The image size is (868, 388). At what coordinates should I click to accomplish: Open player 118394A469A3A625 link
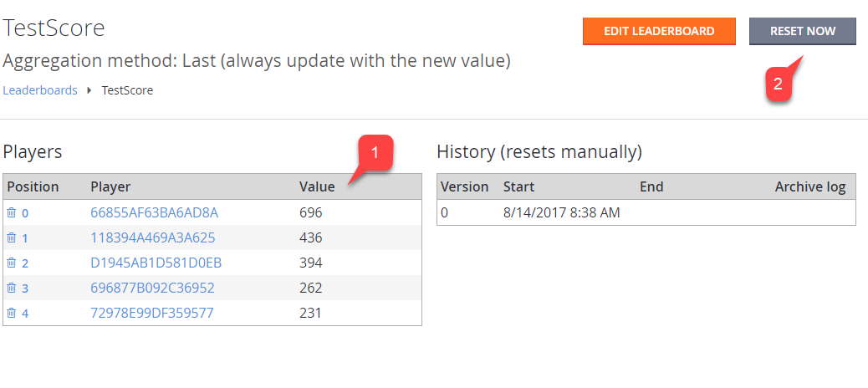click(x=153, y=238)
